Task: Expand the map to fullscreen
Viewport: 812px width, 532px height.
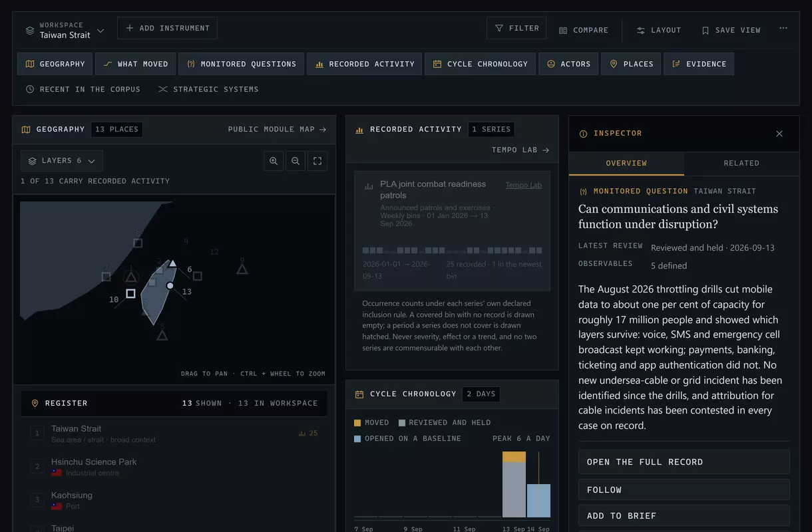Action: [317, 161]
